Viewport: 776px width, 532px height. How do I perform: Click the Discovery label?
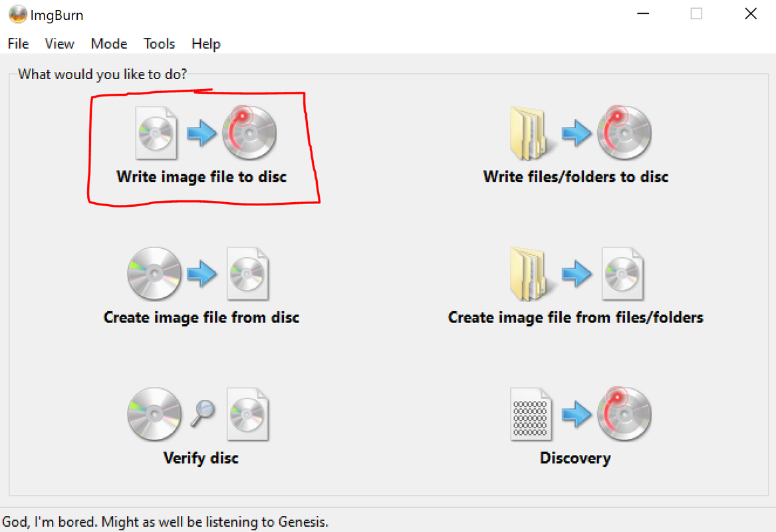[575, 458]
